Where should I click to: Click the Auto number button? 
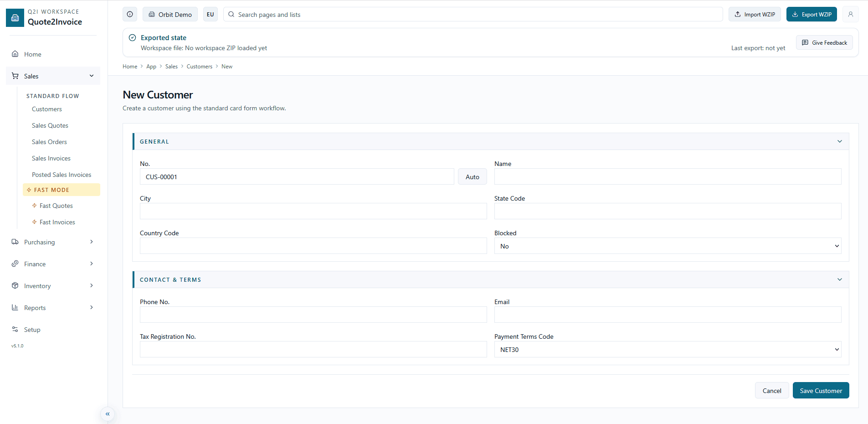[472, 177]
